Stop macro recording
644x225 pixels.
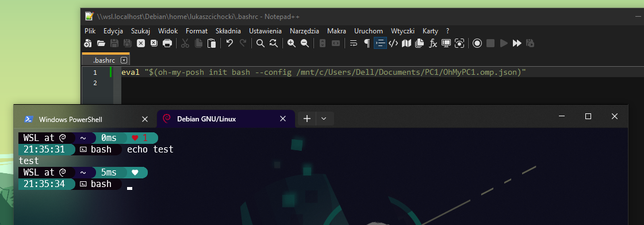point(490,43)
